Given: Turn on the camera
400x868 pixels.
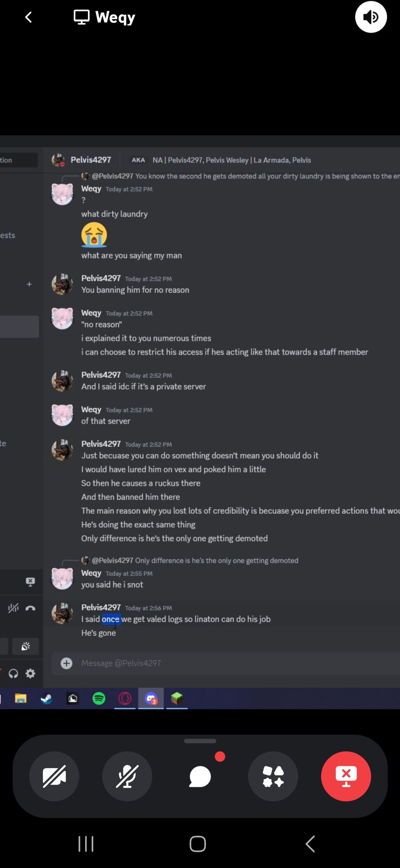Looking at the screenshot, I should 54,776.
